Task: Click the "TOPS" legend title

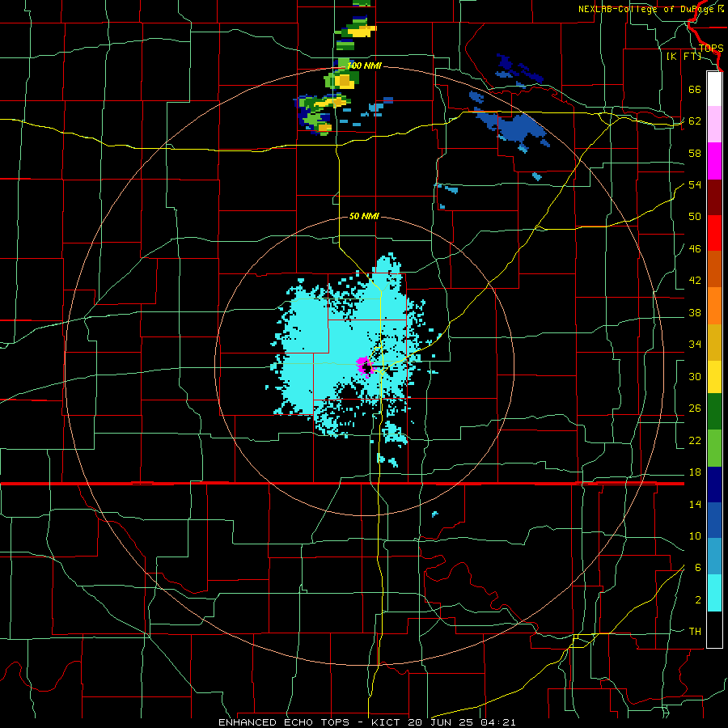Action: (x=711, y=48)
